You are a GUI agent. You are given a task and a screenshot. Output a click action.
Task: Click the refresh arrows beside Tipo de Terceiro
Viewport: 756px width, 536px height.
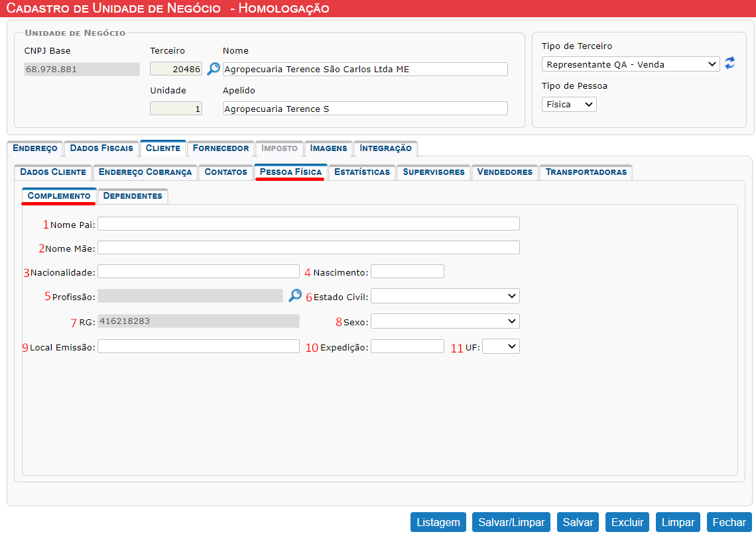(730, 63)
